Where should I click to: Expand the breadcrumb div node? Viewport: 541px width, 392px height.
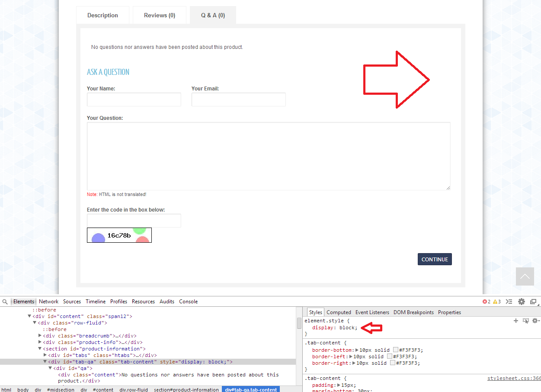(x=40, y=336)
